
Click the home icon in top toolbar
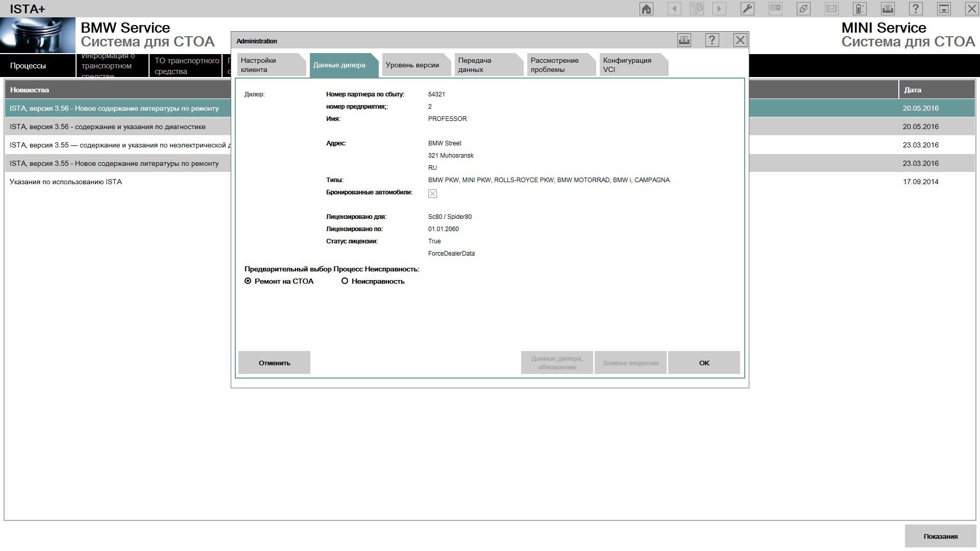646,9
